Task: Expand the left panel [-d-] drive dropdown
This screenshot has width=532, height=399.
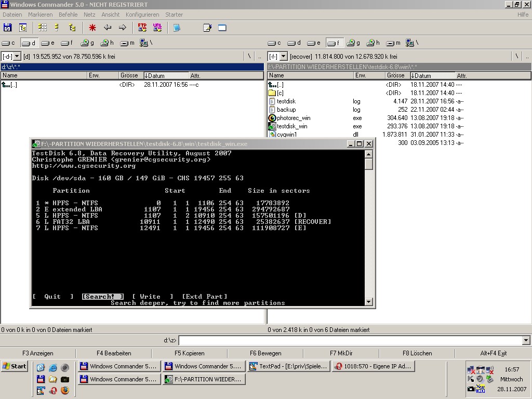Action: 17,56
